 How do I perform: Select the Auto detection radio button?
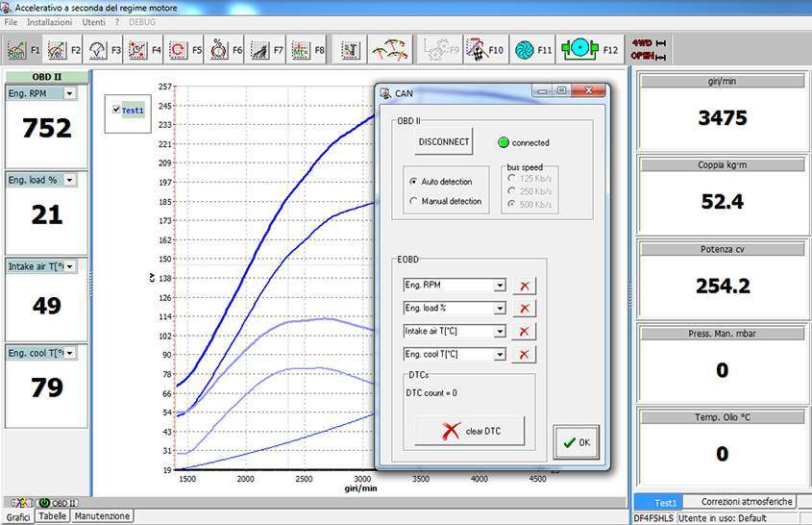pyautogui.click(x=414, y=181)
